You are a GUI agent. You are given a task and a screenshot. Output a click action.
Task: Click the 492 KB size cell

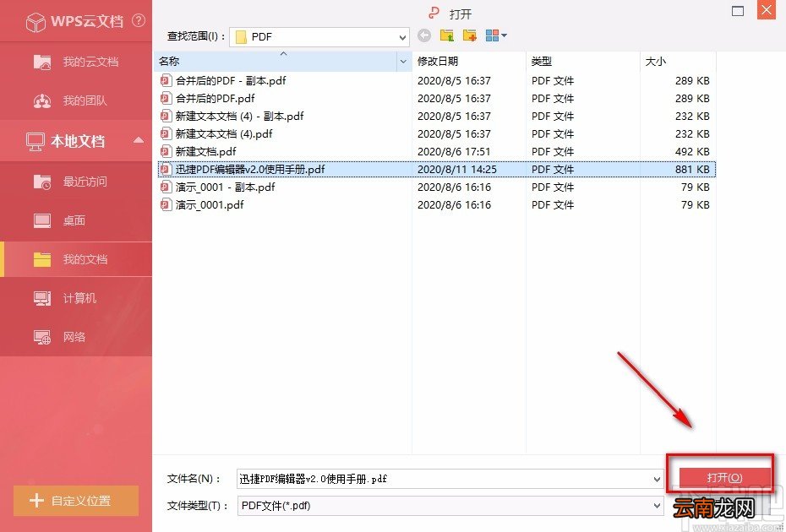coord(692,151)
